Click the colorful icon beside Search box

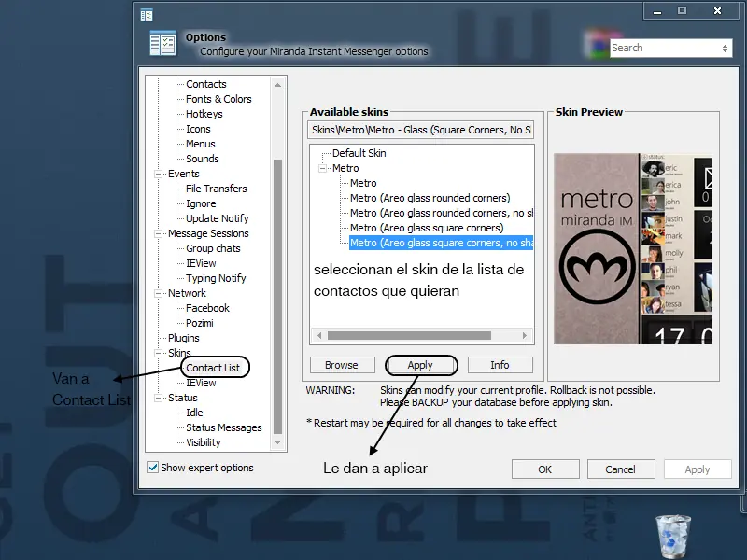[x=598, y=44]
